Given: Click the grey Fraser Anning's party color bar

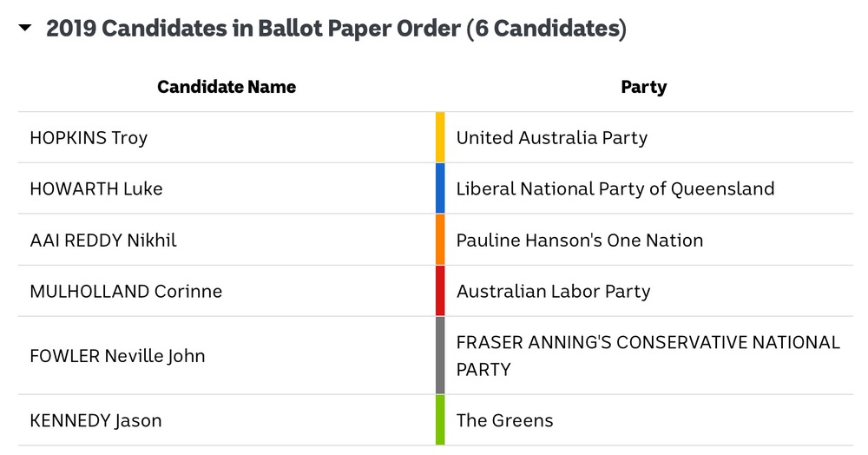Looking at the screenshot, I should pos(440,355).
